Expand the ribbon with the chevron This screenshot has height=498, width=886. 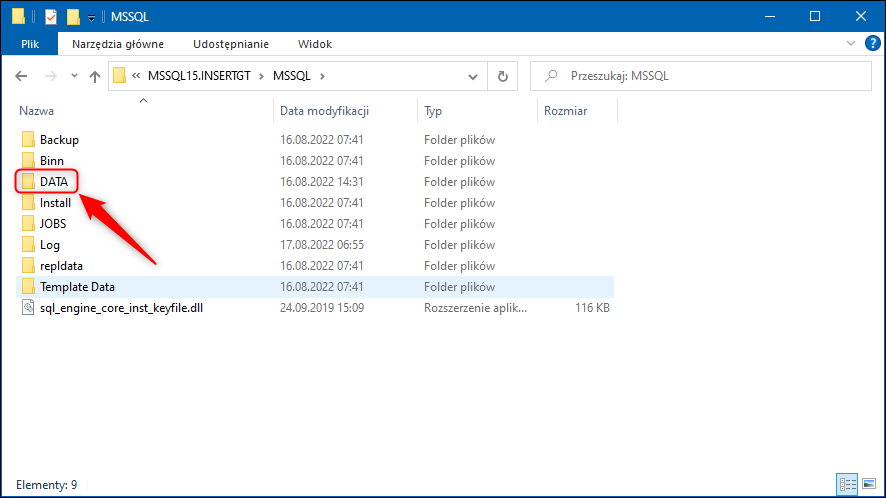(852, 43)
